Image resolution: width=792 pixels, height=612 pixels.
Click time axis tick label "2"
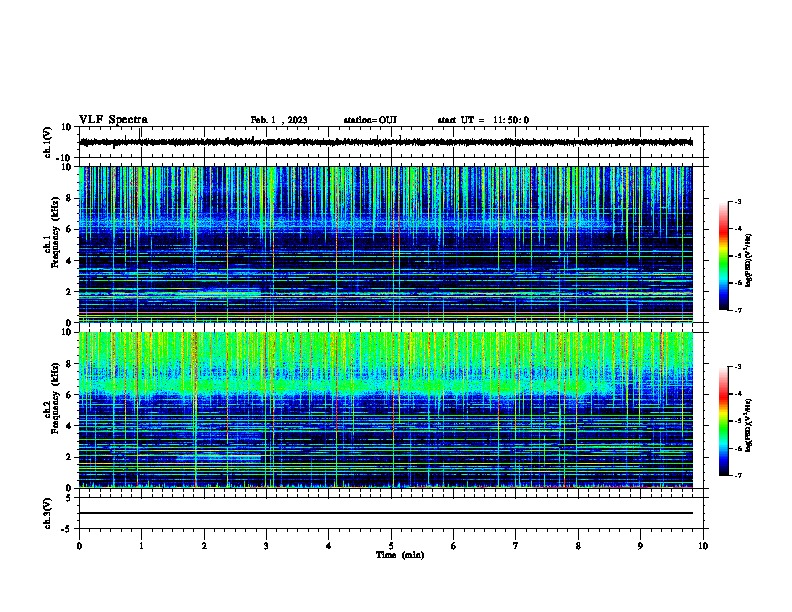(204, 546)
